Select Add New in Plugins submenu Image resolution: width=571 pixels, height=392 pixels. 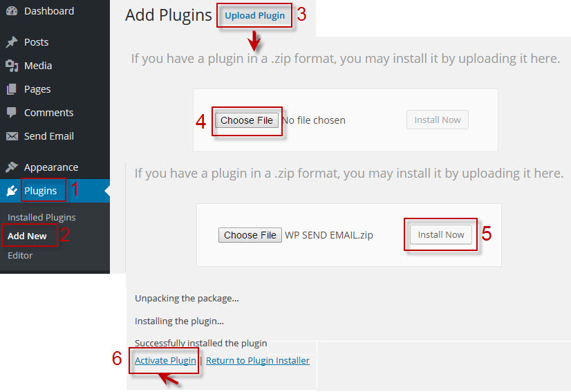coord(27,236)
